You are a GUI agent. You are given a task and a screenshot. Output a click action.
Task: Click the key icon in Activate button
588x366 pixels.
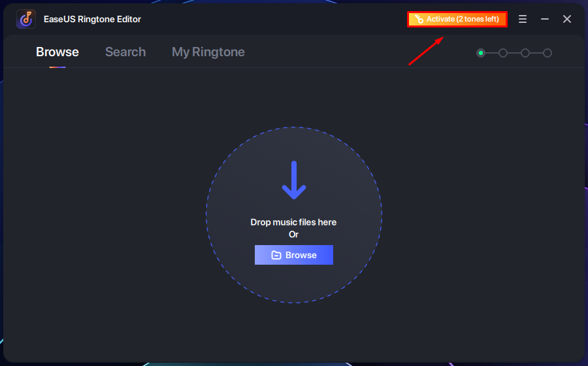[x=419, y=20]
